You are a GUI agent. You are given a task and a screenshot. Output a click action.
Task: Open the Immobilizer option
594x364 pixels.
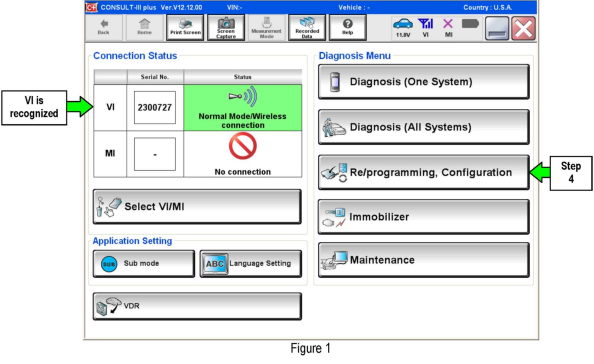point(423,217)
